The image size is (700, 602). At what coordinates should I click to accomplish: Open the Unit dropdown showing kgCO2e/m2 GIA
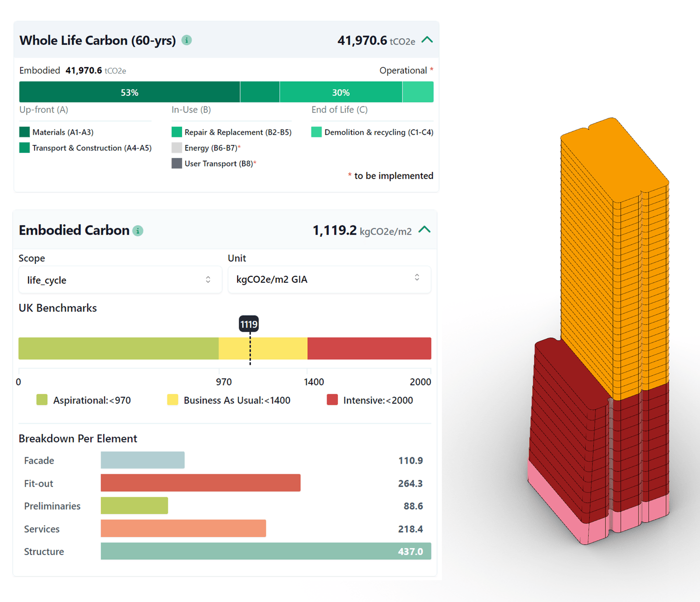pos(329,279)
